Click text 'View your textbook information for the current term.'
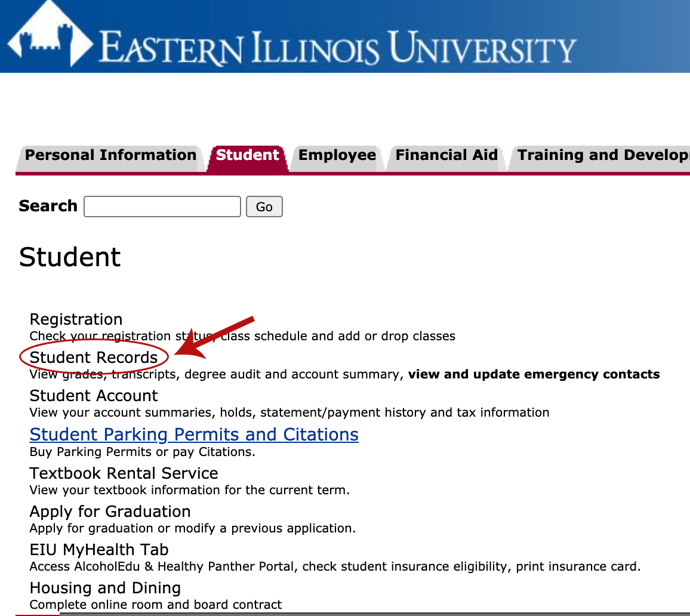Screen dimensions: 690x616 (x=190, y=490)
